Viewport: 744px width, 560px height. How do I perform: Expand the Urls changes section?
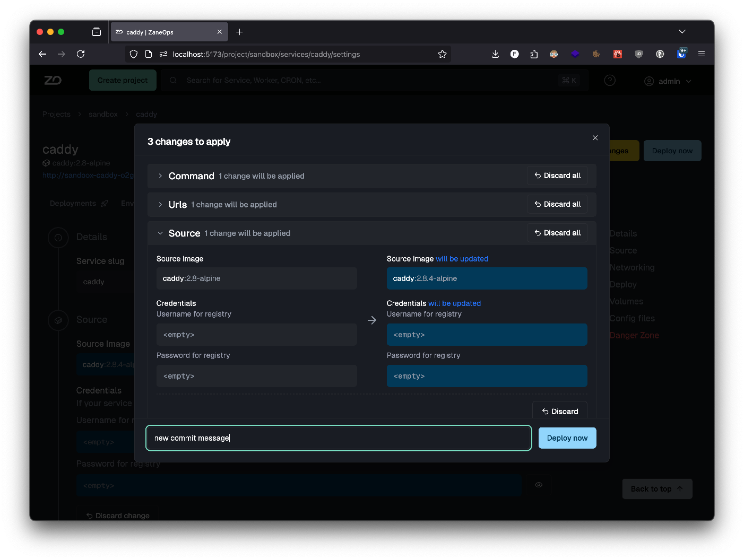[x=160, y=205]
